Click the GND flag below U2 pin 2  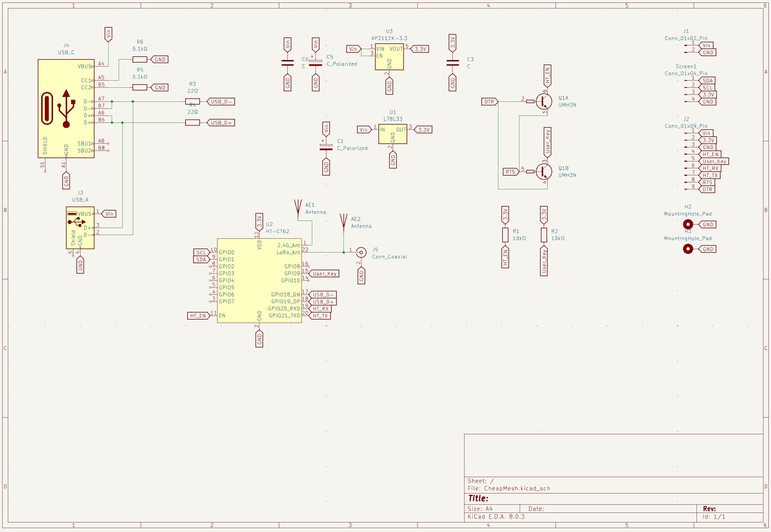(x=259, y=339)
